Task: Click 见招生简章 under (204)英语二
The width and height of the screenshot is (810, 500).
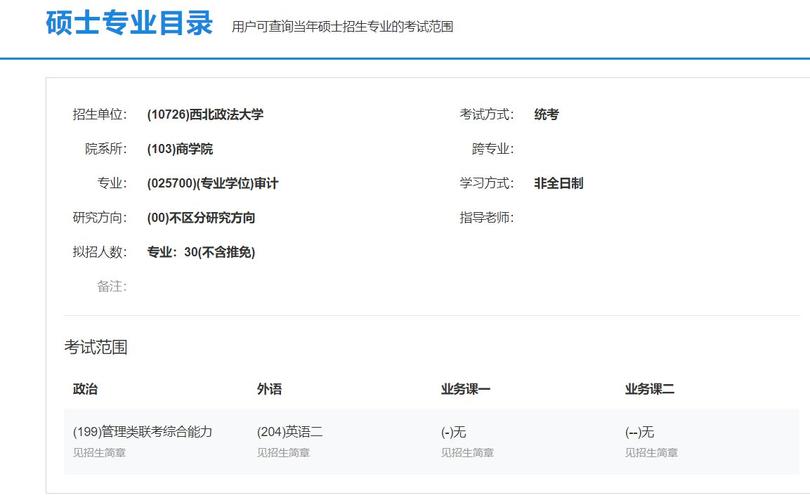Action: pyautogui.click(x=283, y=453)
